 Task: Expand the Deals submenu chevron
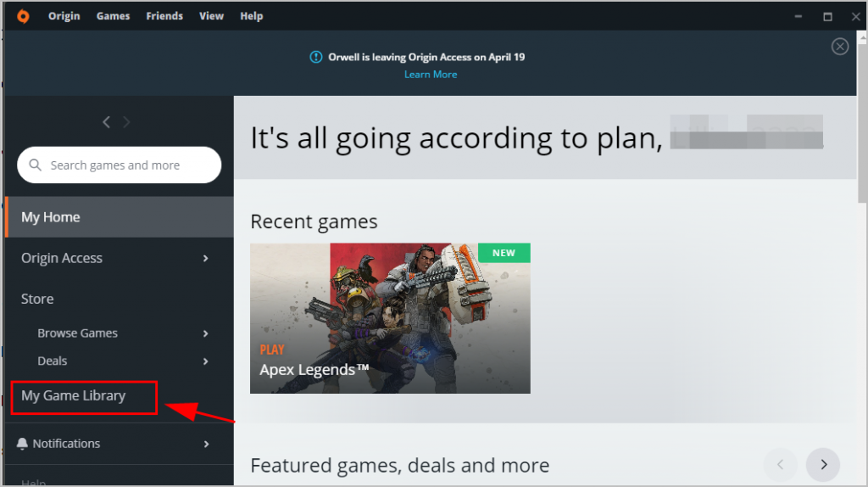(x=206, y=361)
